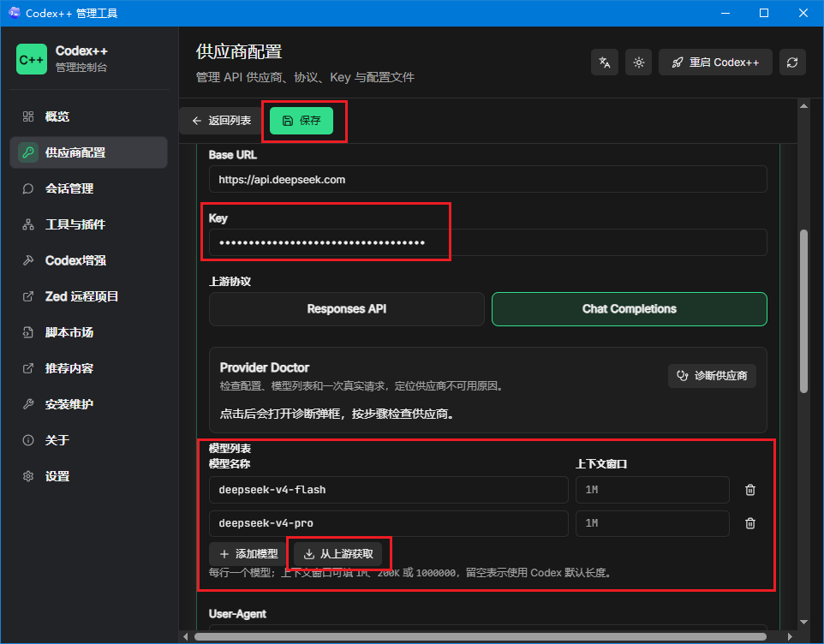The width and height of the screenshot is (824, 644).
Task: Toggle the light/dark theme sun icon
Action: coord(638,63)
